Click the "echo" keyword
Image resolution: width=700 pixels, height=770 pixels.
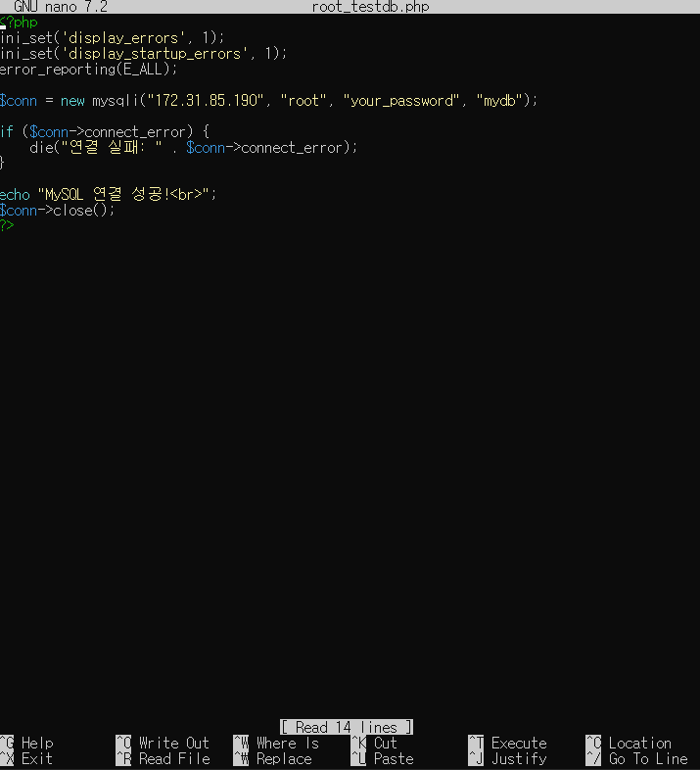coord(15,195)
